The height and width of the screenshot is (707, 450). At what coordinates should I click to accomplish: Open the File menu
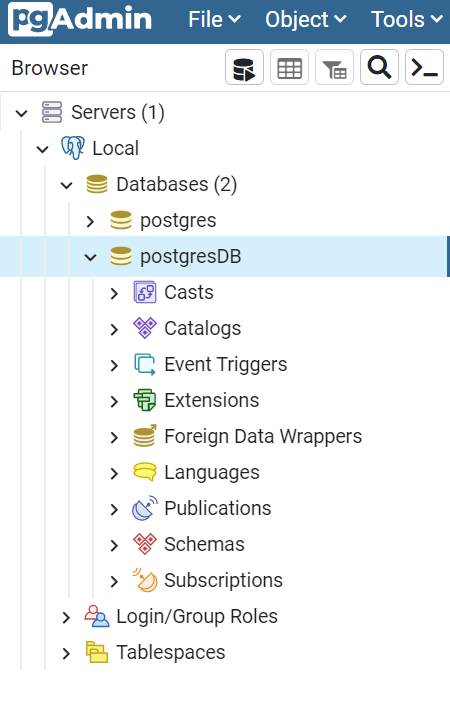coord(214,19)
